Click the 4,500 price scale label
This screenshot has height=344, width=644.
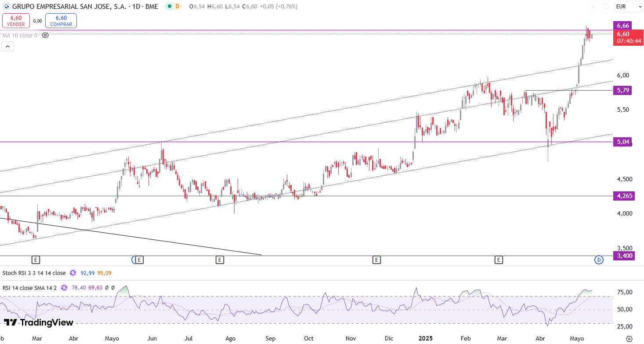point(624,179)
